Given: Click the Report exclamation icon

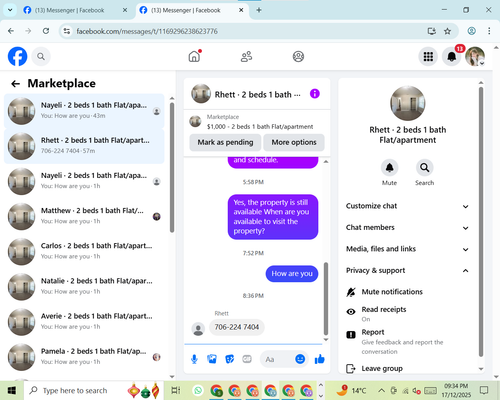Looking at the screenshot, I should (x=351, y=334).
